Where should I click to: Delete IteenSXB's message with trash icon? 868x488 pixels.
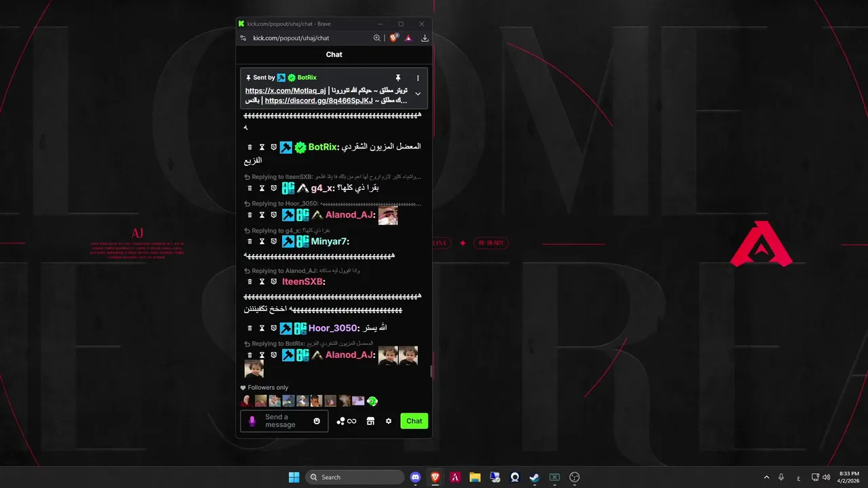coord(250,281)
